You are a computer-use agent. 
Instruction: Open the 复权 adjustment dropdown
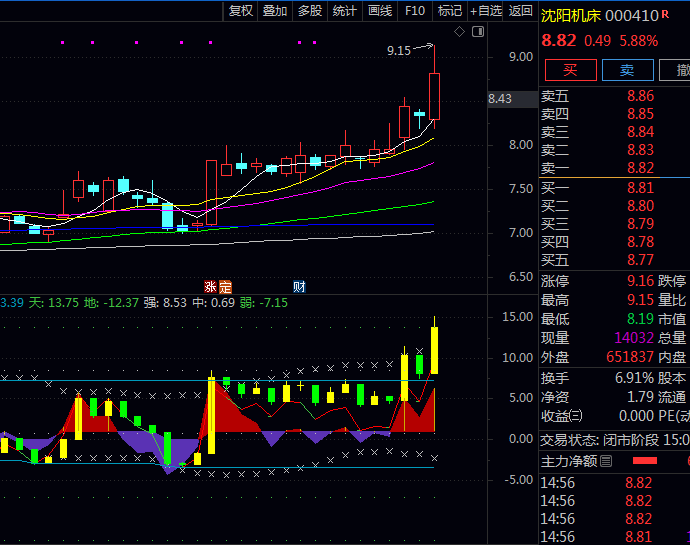(x=241, y=11)
